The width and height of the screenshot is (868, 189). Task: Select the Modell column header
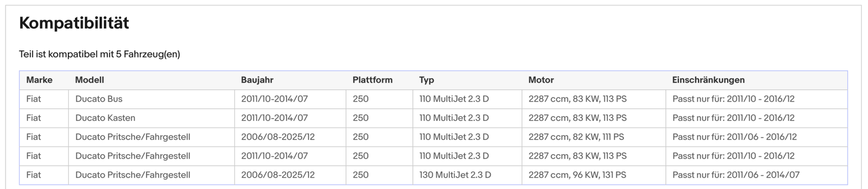(152, 80)
